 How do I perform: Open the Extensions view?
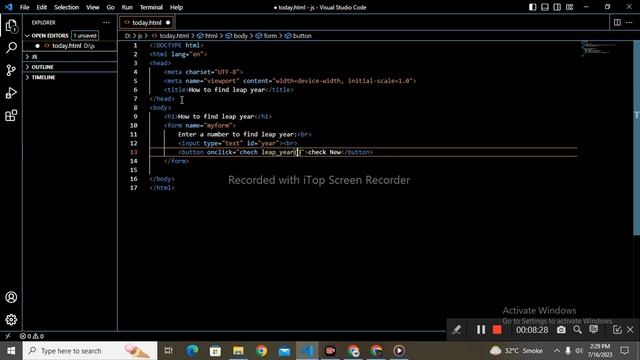(x=11, y=116)
